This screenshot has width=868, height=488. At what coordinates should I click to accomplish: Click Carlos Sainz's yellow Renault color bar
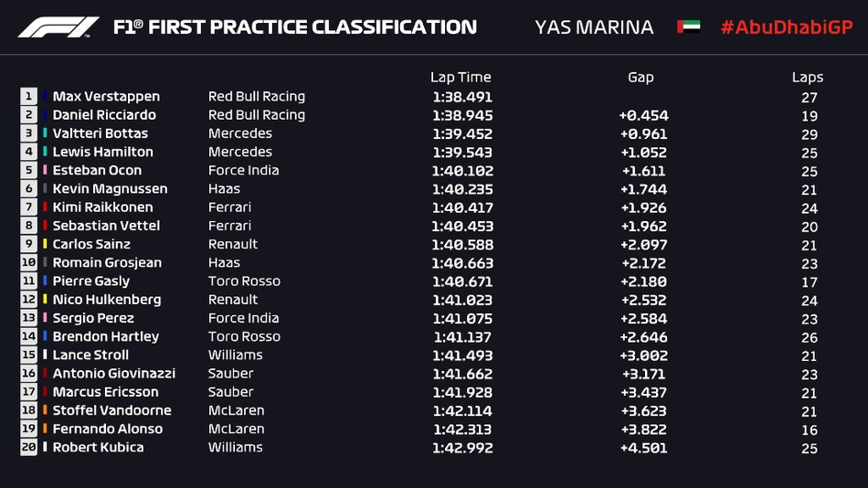click(x=45, y=244)
